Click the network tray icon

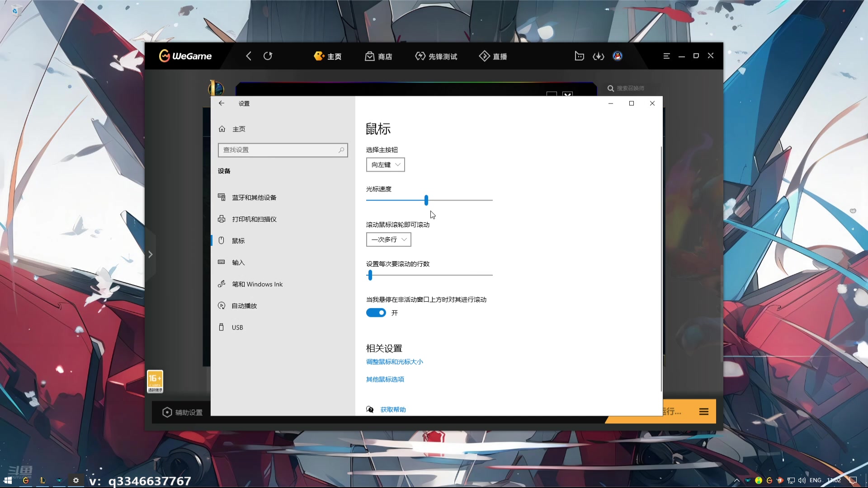coord(791,480)
